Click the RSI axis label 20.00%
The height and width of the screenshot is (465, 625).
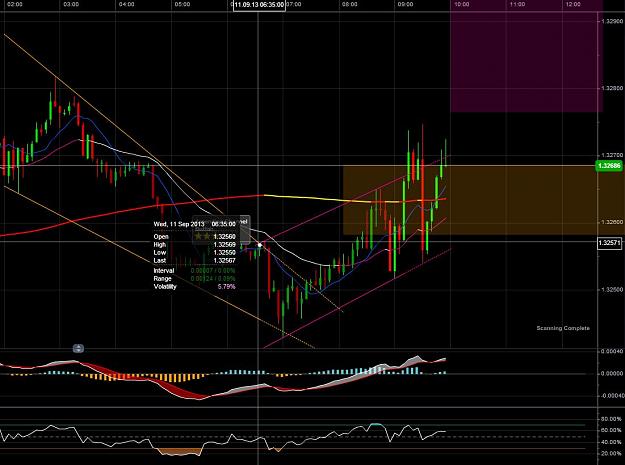click(x=611, y=454)
